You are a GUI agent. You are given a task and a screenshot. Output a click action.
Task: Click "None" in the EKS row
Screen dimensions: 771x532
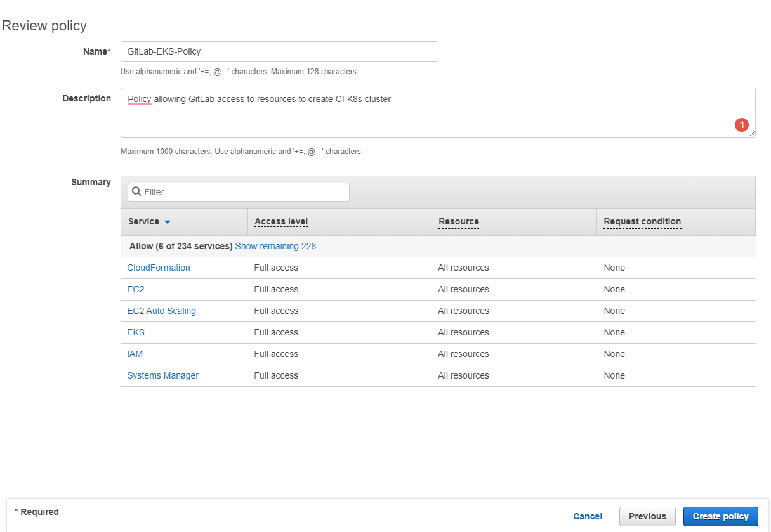click(x=614, y=332)
